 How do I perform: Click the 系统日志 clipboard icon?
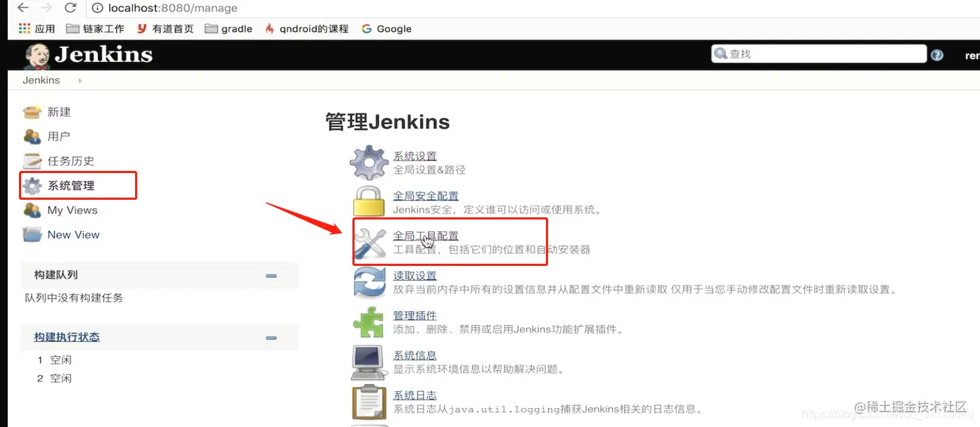tap(369, 402)
